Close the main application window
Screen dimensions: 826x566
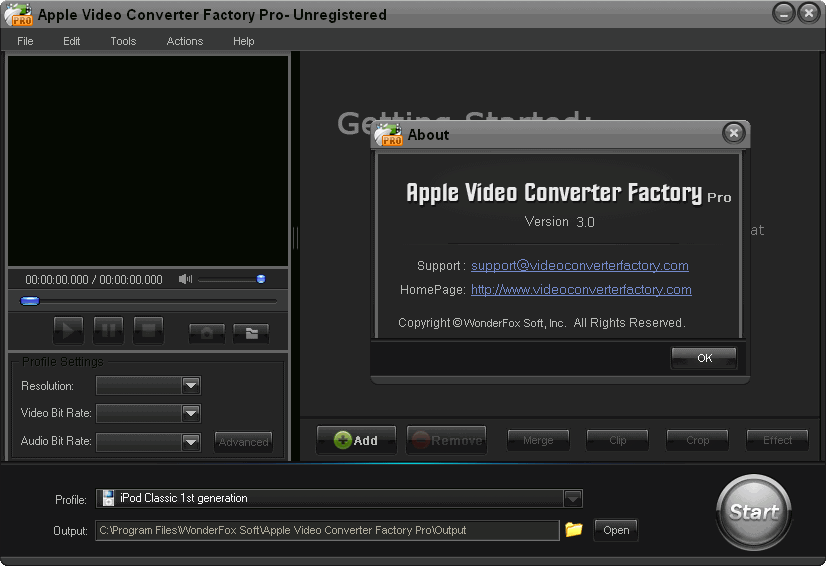pos(809,13)
